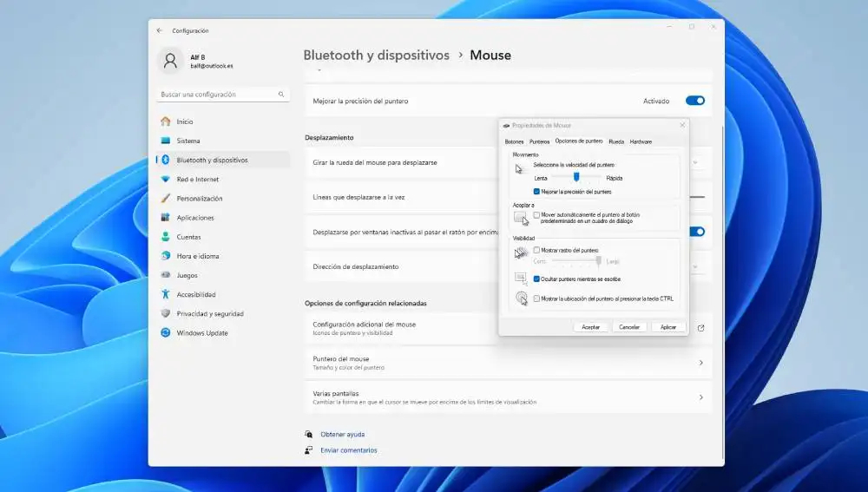Open the Obtener ayuda link
Screen dimensions: 868x492
343,435
